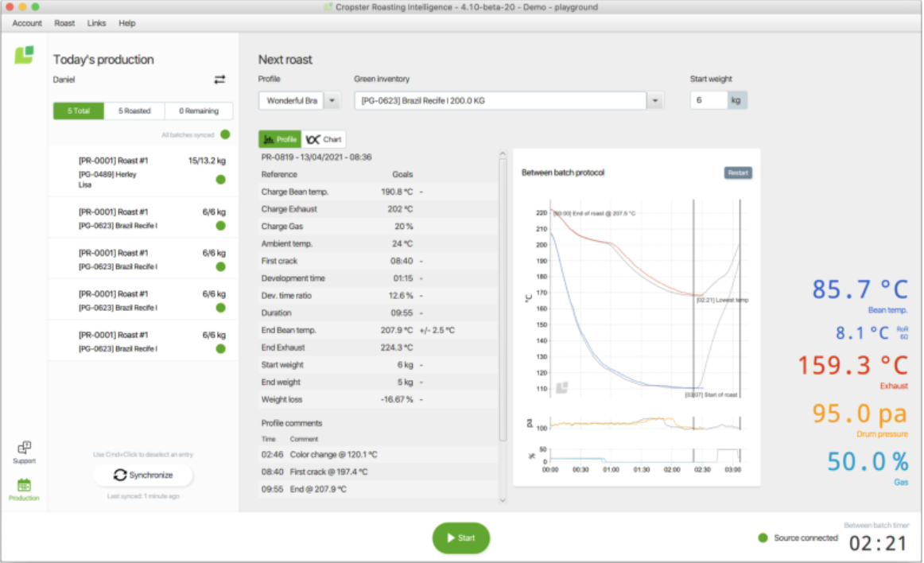924x563 pixels.
Task: Select the Herley Lisa 15/13.2 kg roast entry
Action: [142, 172]
